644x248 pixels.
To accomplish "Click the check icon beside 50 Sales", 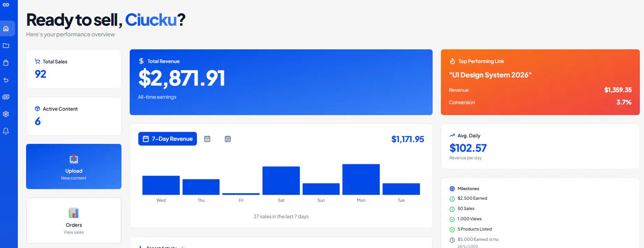I will (452, 209).
